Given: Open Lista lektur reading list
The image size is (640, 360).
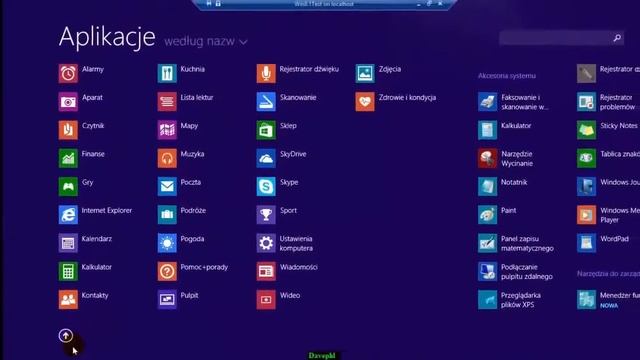Looking at the screenshot, I should [167, 102].
